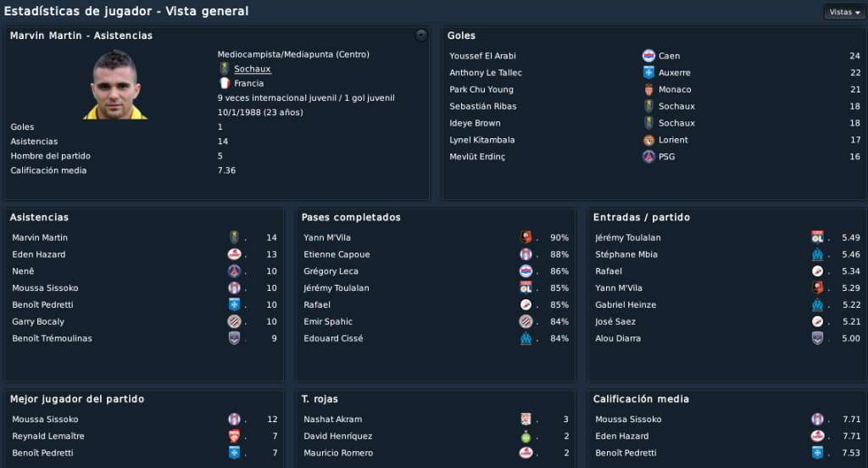Click Yann M'Vila's Rennes badge in Pases completados
Viewport: 868px width, 468px height.
526,237
